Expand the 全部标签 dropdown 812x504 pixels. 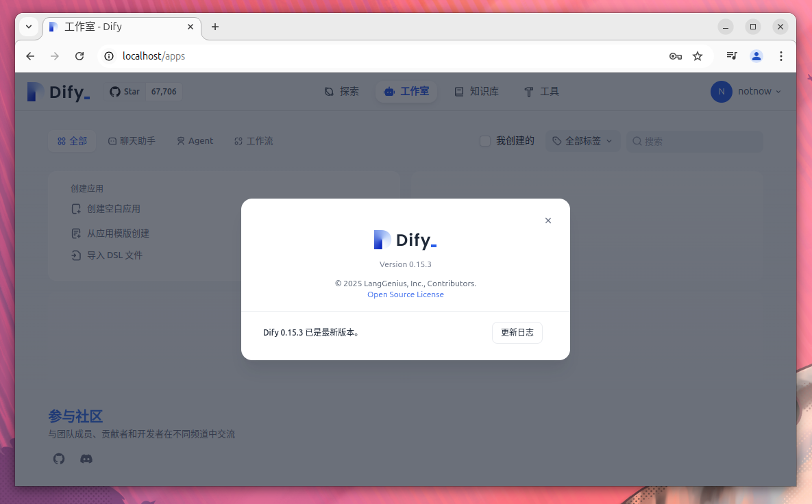(582, 140)
